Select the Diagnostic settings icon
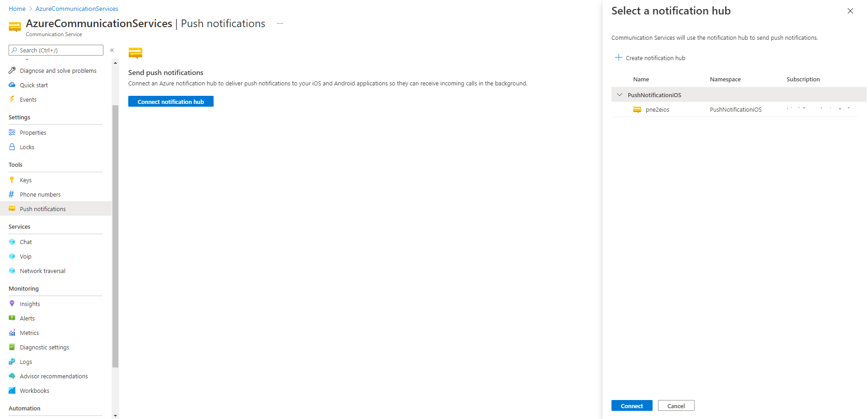The height and width of the screenshot is (419, 868). (x=12, y=347)
